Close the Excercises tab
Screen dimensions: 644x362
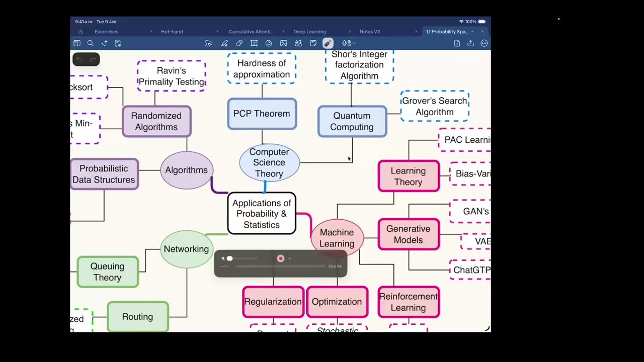click(151, 32)
